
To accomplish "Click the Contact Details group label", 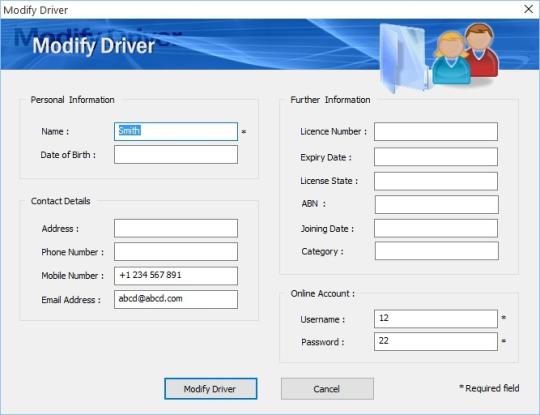I will [61, 201].
